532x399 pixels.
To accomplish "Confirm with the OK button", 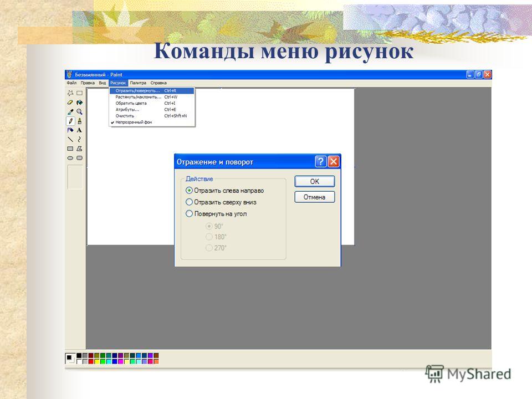I will coord(315,181).
